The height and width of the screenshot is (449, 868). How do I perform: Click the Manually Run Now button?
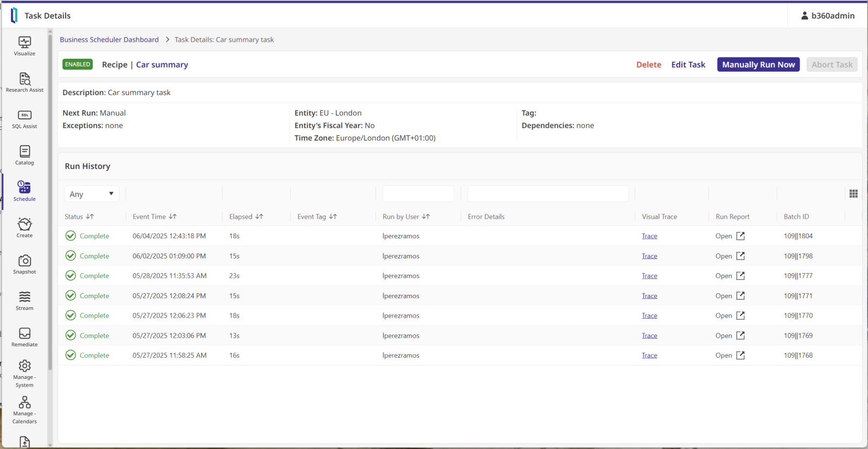coord(758,65)
